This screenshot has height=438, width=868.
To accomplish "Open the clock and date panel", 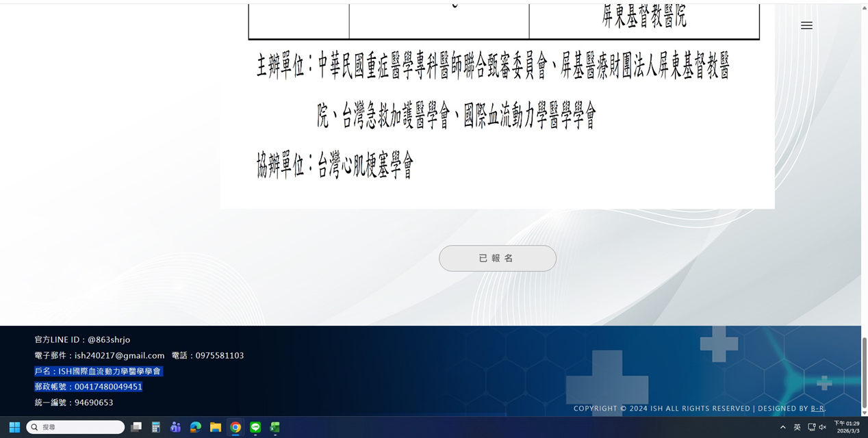I will 847,427.
